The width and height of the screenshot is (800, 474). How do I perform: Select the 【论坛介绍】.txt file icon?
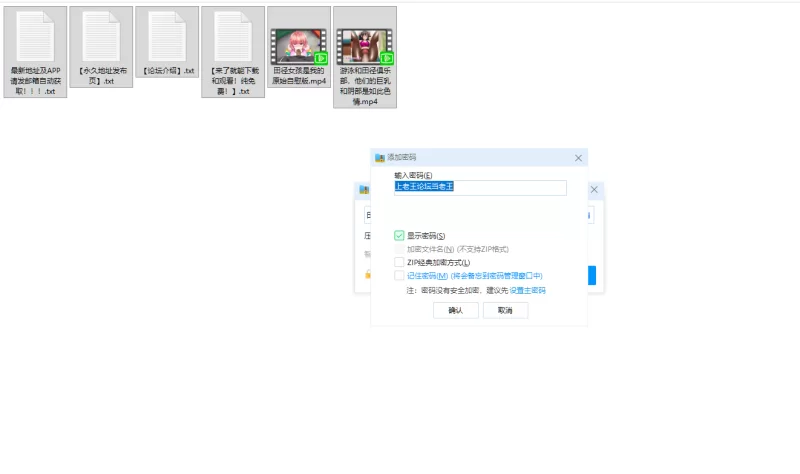167,42
